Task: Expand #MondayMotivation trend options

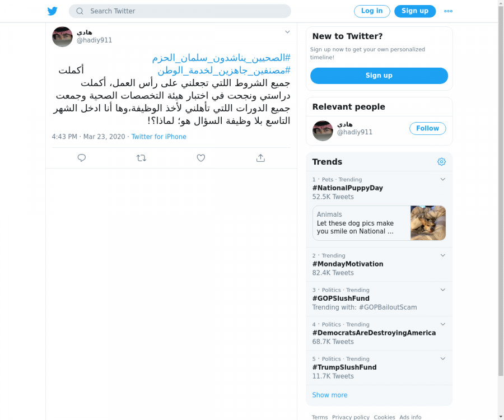Action: pos(442,255)
